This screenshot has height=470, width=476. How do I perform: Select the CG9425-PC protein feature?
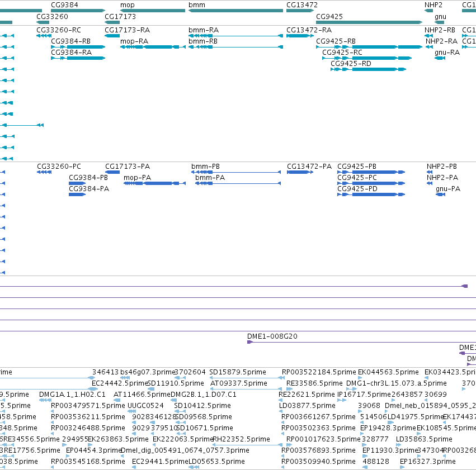[371, 183]
